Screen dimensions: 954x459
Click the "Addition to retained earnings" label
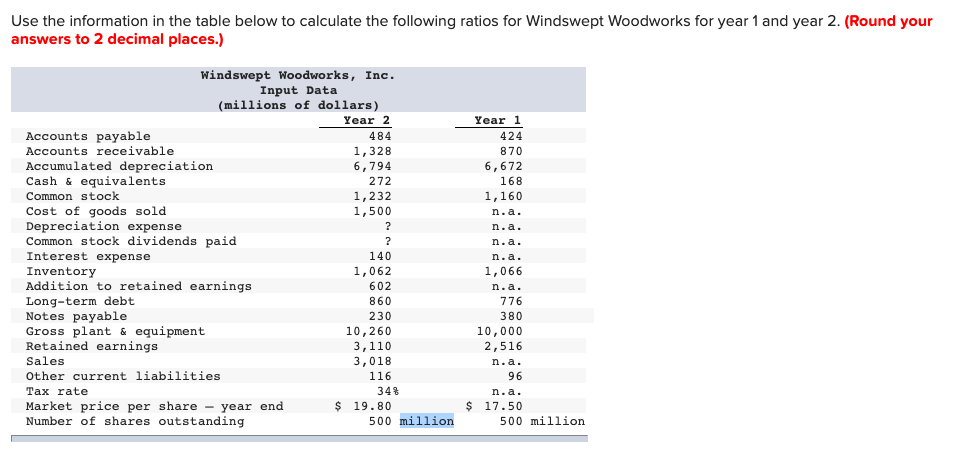click(x=139, y=286)
